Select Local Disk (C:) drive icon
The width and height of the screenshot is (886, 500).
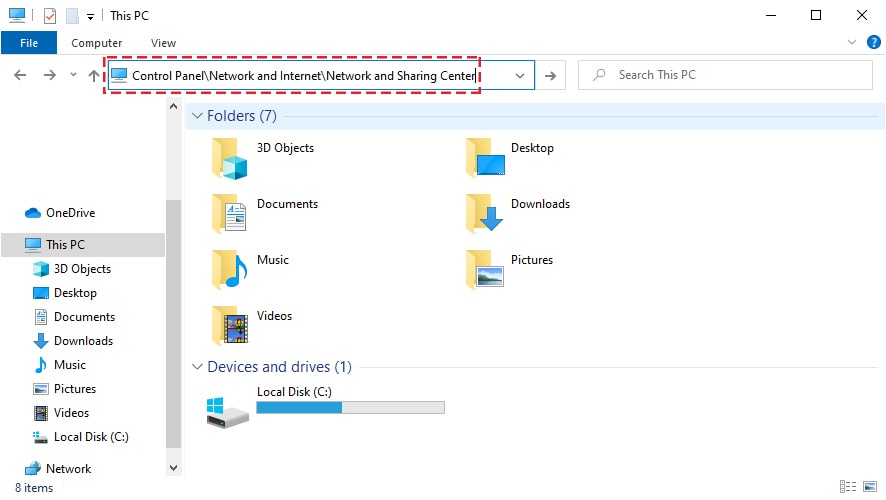tap(227, 409)
